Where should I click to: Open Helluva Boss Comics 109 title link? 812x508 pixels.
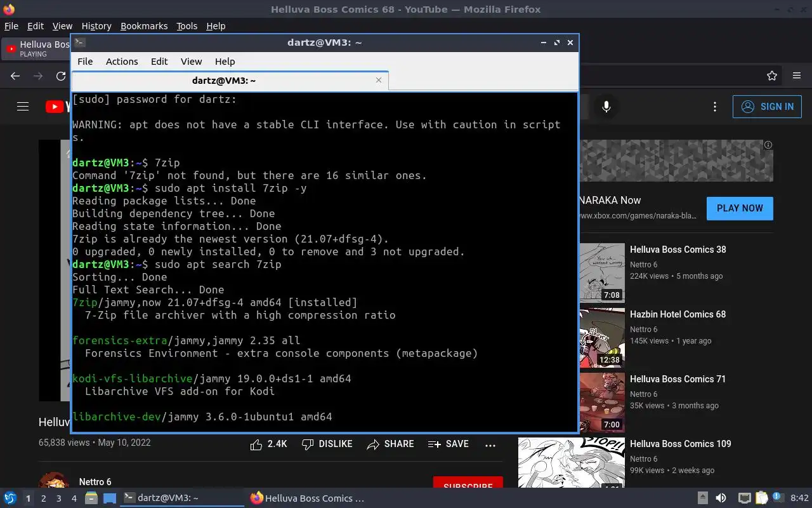[x=681, y=444]
